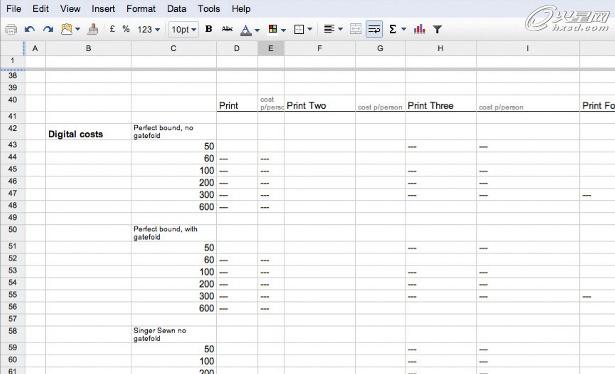Select the paint format tool
The image size is (615, 374).
[x=93, y=29]
